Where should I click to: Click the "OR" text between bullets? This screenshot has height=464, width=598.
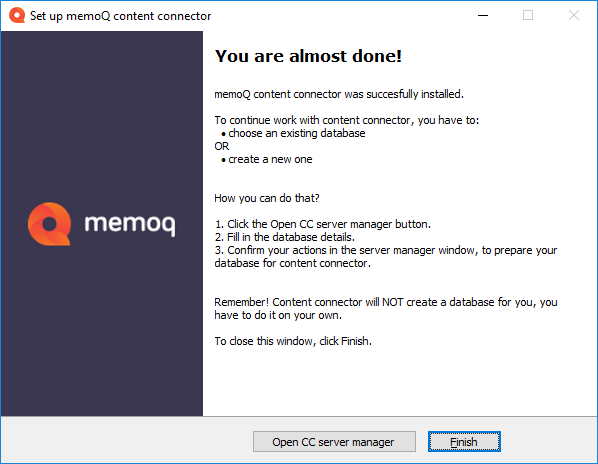[222, 146]
